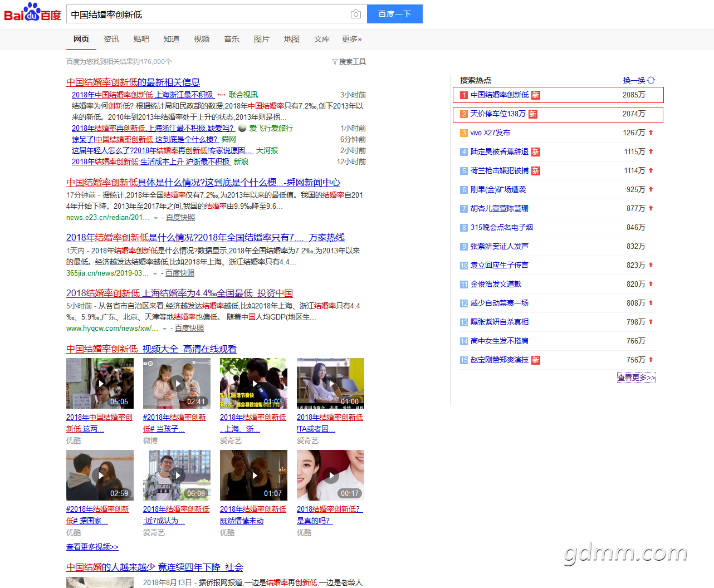Open hot topic 赵宝刚赞郑爽演技
The image size is (714, 588).
click(500, 360)
